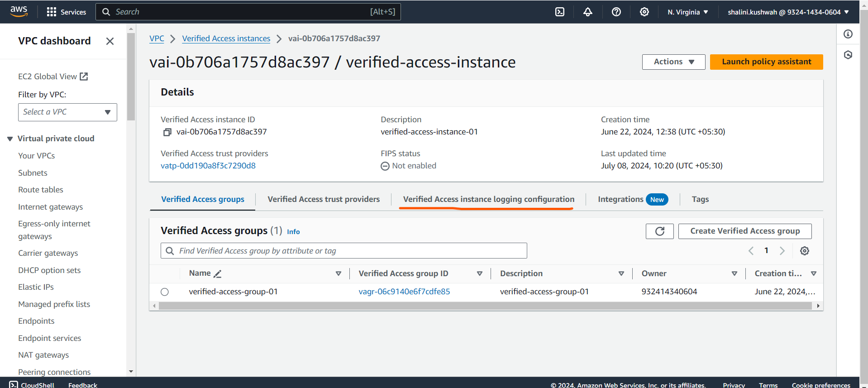
Task: Click the edit pencil next to Name column
Action: click(x=218, y=274)
